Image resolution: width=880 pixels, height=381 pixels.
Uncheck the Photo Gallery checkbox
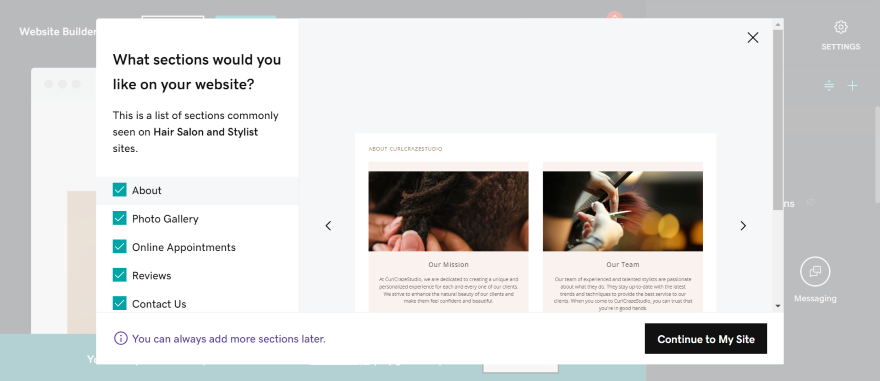(120, 218)
